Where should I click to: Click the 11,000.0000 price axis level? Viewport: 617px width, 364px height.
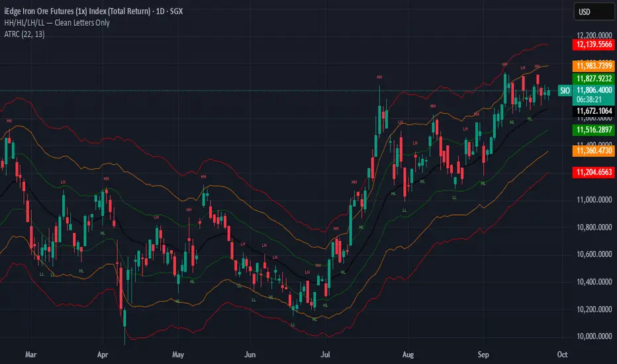pos(594,200)
